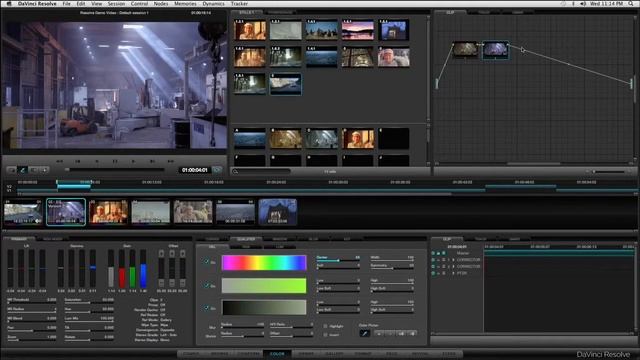640x360 pixels.
Task: Go to the CONFORM page button
Action: (x=249, y=354)
